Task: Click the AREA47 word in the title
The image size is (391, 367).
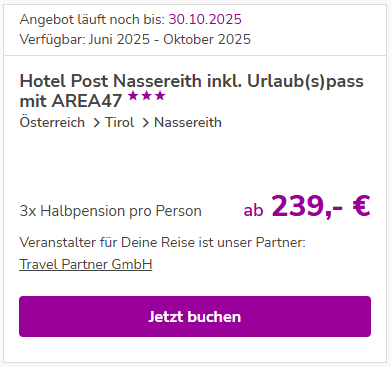Action: [x=87, y=101]
